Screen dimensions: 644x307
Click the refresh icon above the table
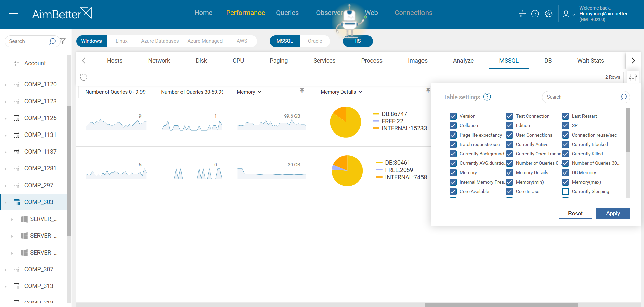(x=84, y=77)
